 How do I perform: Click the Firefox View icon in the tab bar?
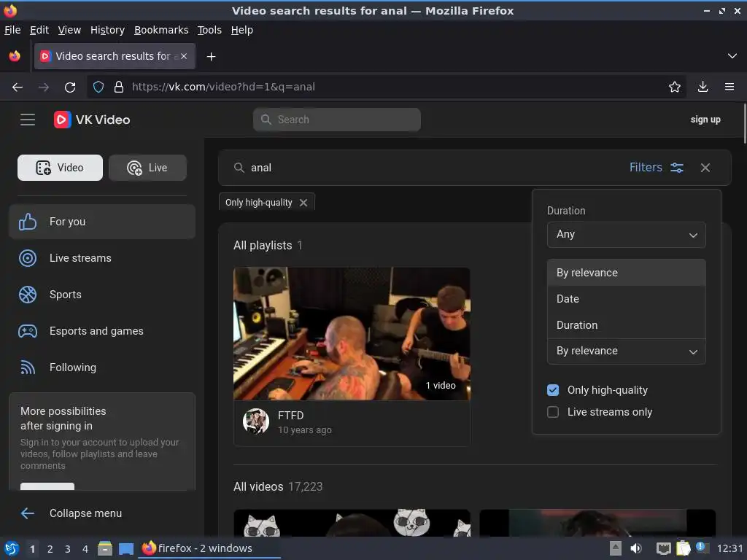click(x=15, y=56)
